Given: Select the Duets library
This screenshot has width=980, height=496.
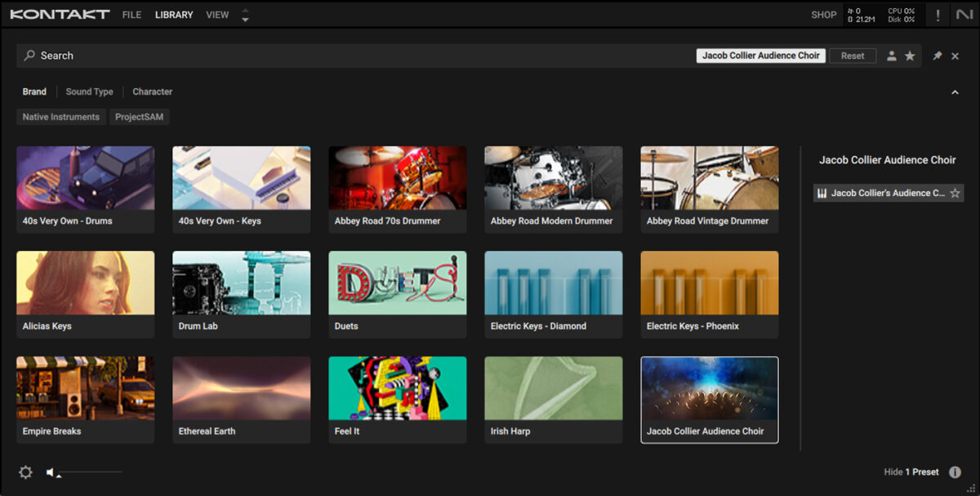Looking at the screenshot, I should tap(398, 295).
